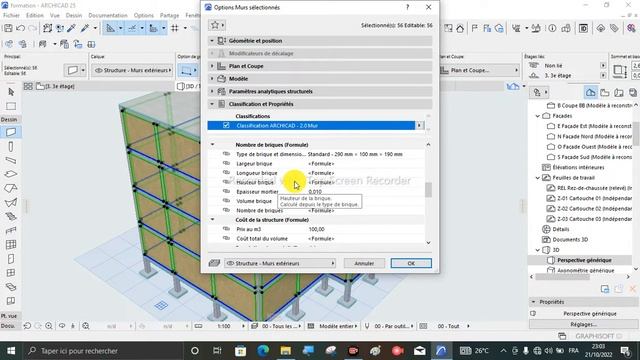
Task: Open File Explorer from the taskbar
Action: coord(285,351)
